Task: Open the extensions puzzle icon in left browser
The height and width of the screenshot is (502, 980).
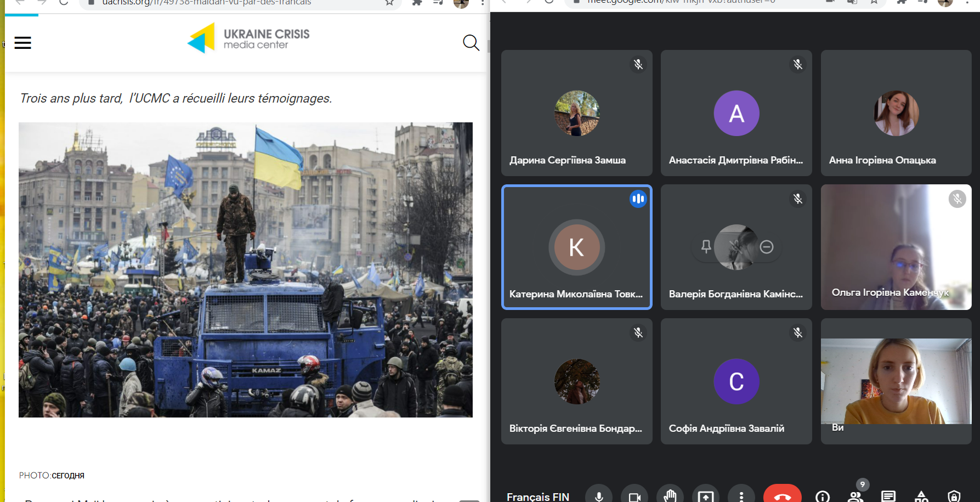Action: [x=417, y=3]
